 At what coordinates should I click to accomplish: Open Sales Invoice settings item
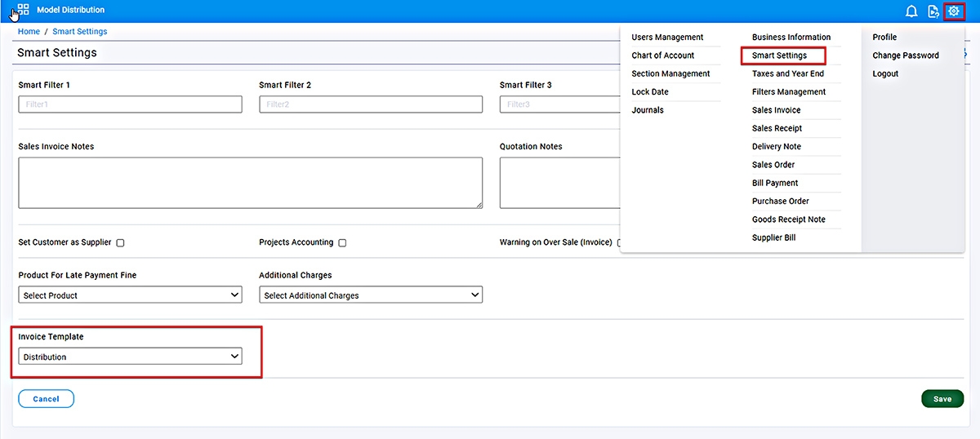pos(776,110)
